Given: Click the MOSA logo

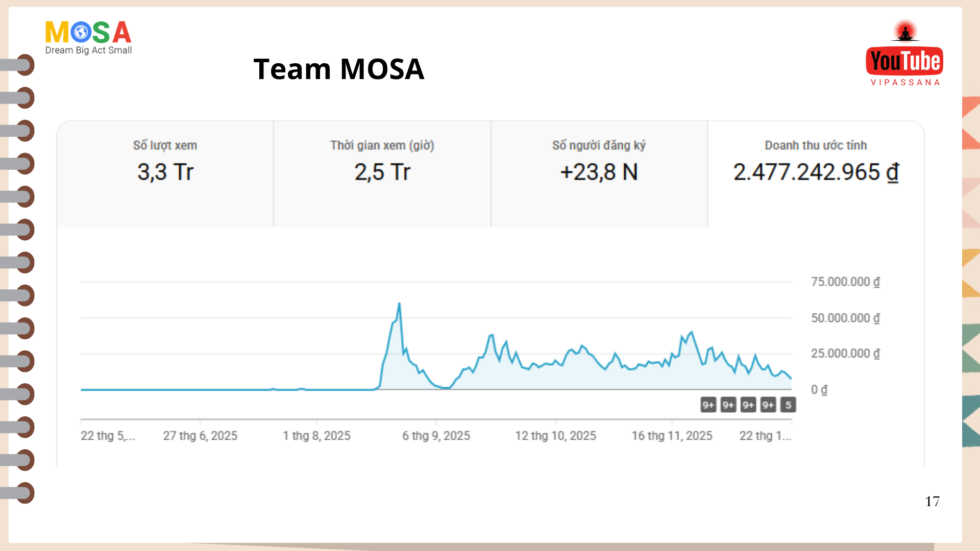Looking at the screenshot, I should (88, 37).
